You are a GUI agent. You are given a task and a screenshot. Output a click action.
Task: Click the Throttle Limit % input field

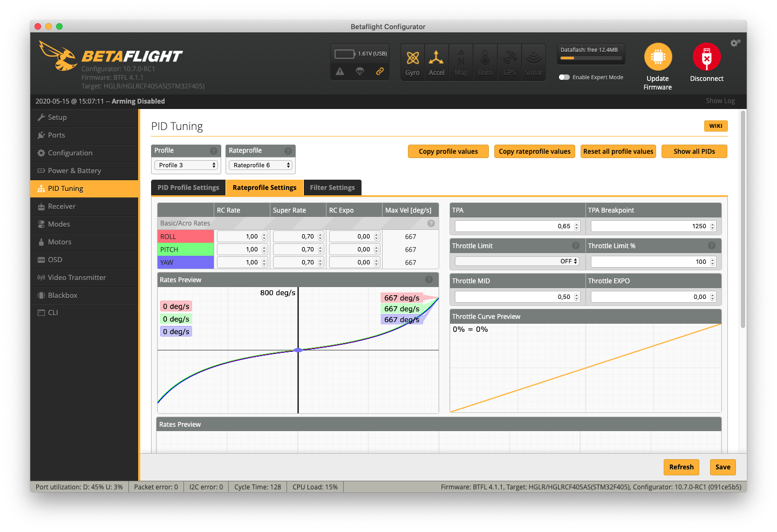(x=653, y=262)
